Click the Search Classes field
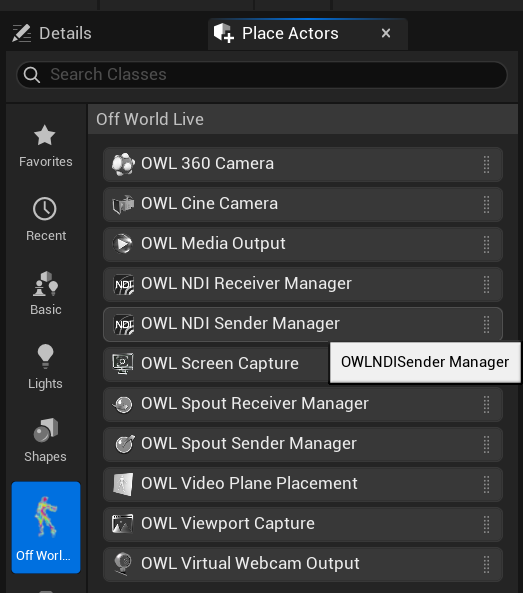The height and width of the screenshot is (593, 523). (x=262, y=75)
